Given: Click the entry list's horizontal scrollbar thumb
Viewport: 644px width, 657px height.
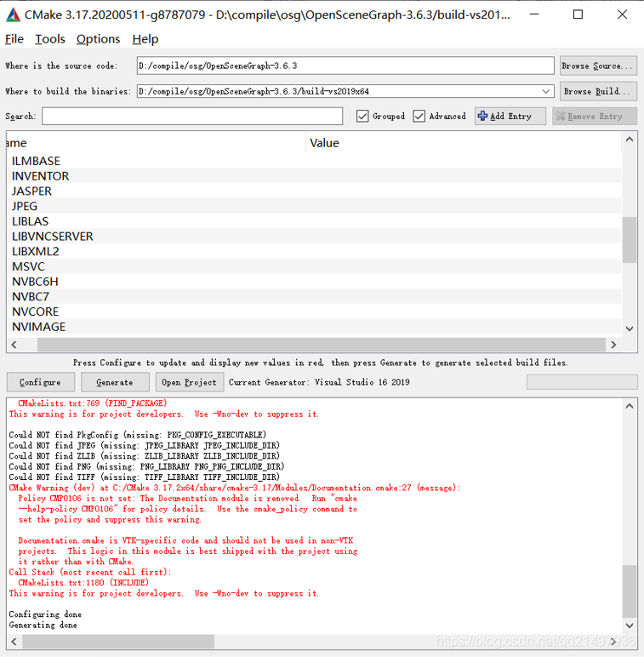Looking at the screenshot, I should (x=322, y=345).
